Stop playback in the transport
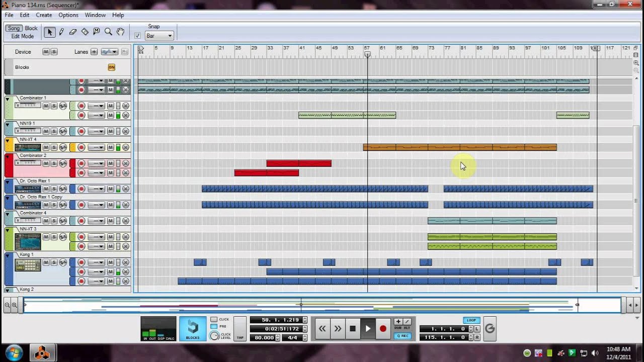Viewport: 644px width, 362px height. coord(353,328)
